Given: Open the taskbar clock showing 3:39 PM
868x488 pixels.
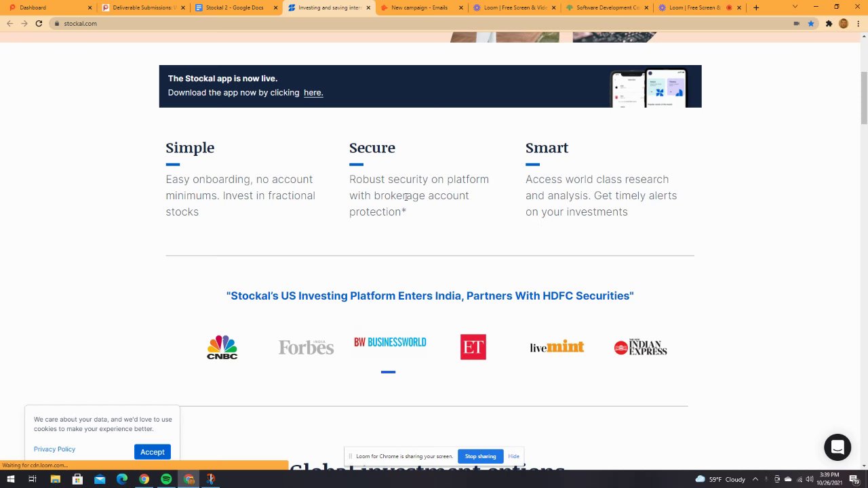Looking at the screenshot, I should (x=829, y=479).
